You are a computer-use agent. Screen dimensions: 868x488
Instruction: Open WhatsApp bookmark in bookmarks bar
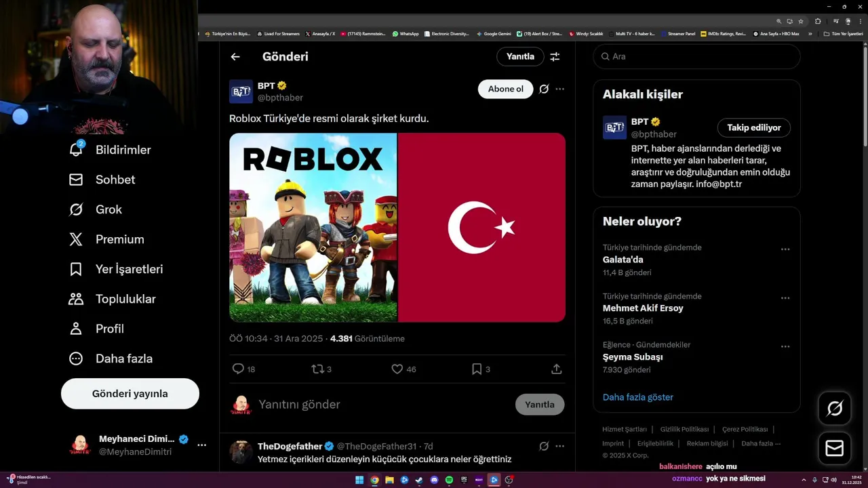click(406, 33)
